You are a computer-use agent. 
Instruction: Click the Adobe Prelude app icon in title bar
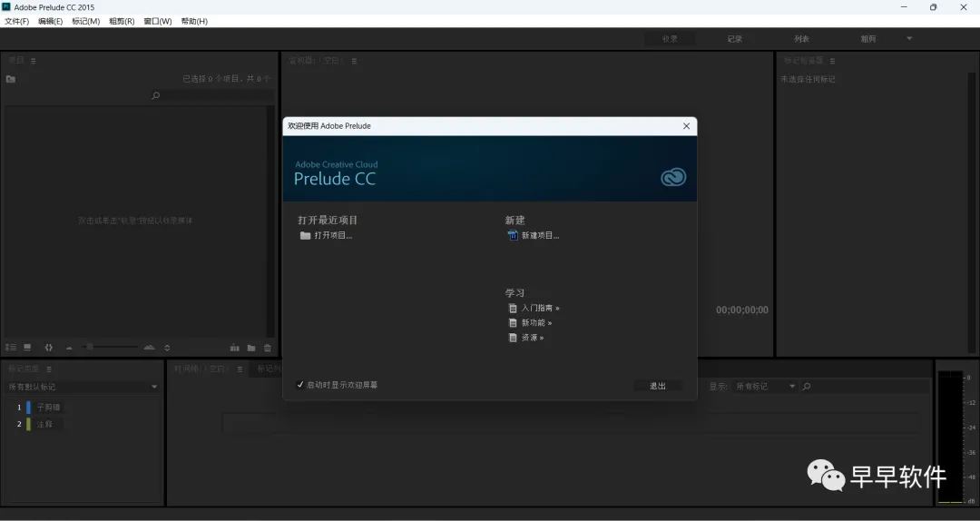point(6,7)
